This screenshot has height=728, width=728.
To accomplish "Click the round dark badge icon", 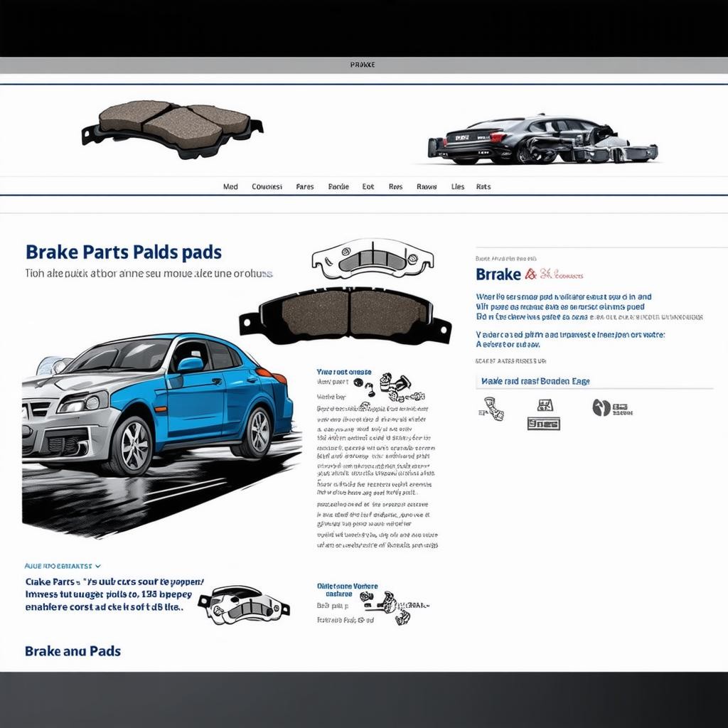I will click(601, 407).
